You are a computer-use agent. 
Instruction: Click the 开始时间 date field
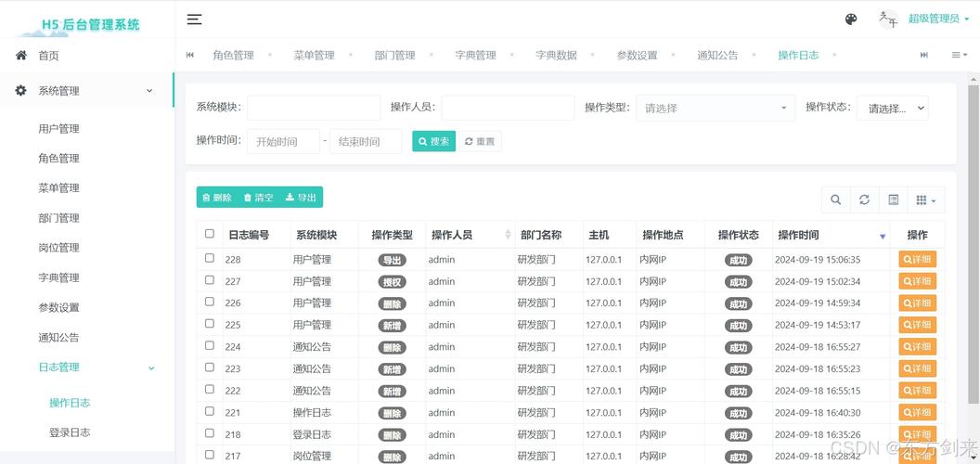pos(283,141)
